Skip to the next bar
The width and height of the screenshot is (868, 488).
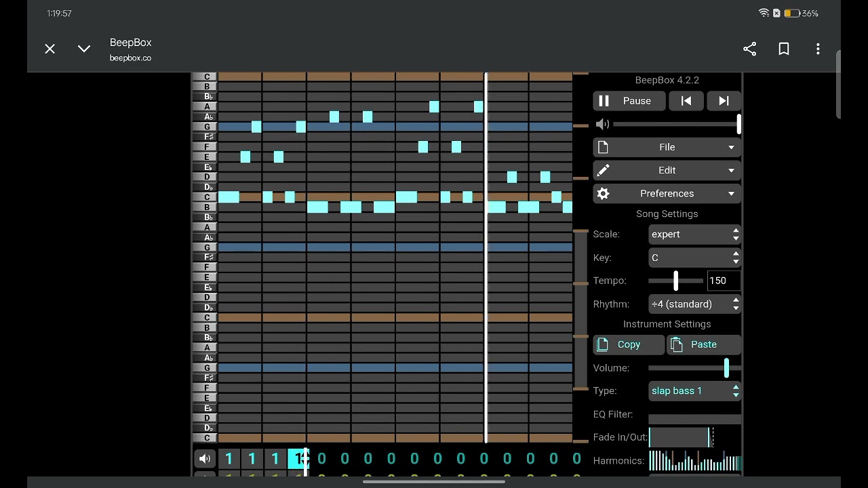click(724, 101)
